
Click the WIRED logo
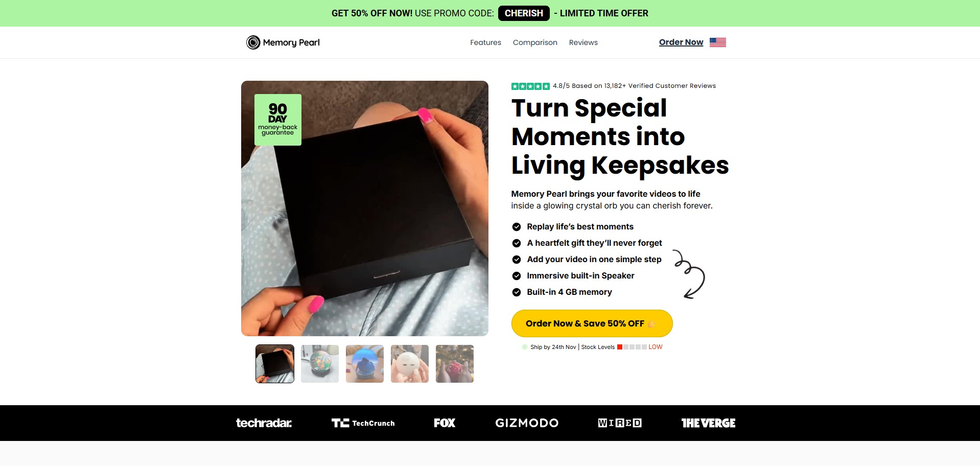click(x=620, y=423)
